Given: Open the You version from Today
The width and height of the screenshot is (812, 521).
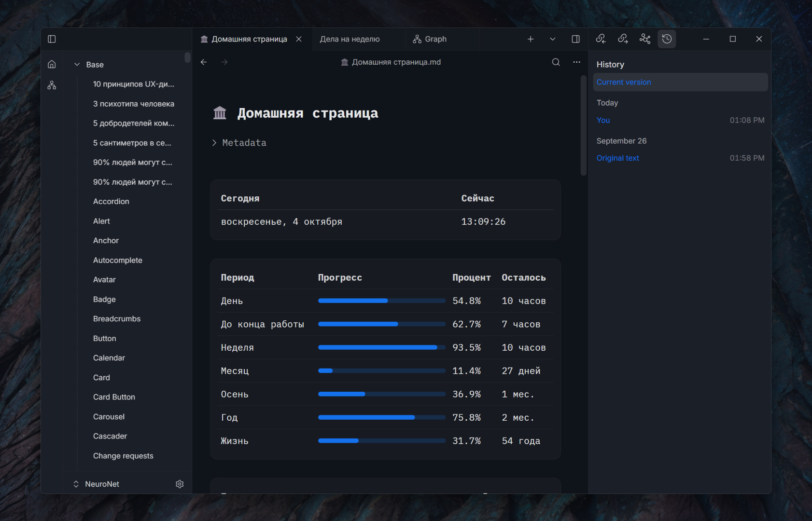Looking at the screenshot, I should [x=603, y=120].
